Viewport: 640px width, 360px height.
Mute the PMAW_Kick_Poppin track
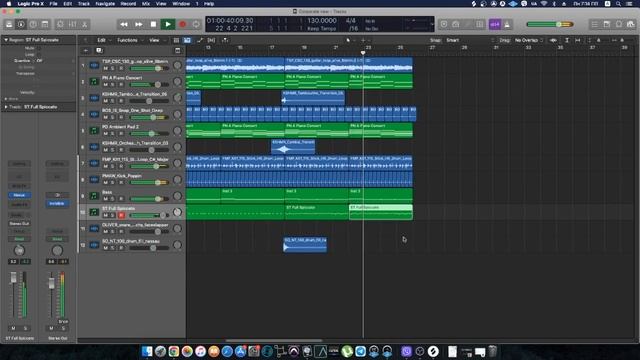click(105, 182)
